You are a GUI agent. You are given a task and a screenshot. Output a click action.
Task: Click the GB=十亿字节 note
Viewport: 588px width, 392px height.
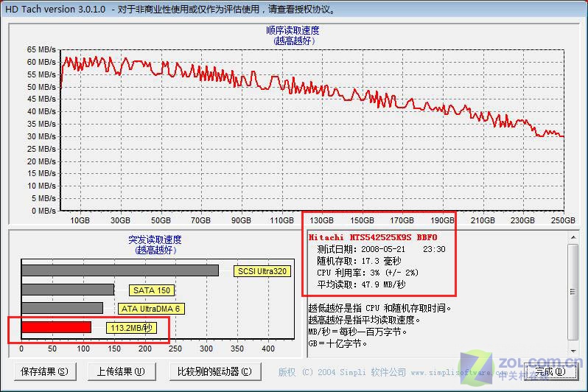(x=337, y=343)
